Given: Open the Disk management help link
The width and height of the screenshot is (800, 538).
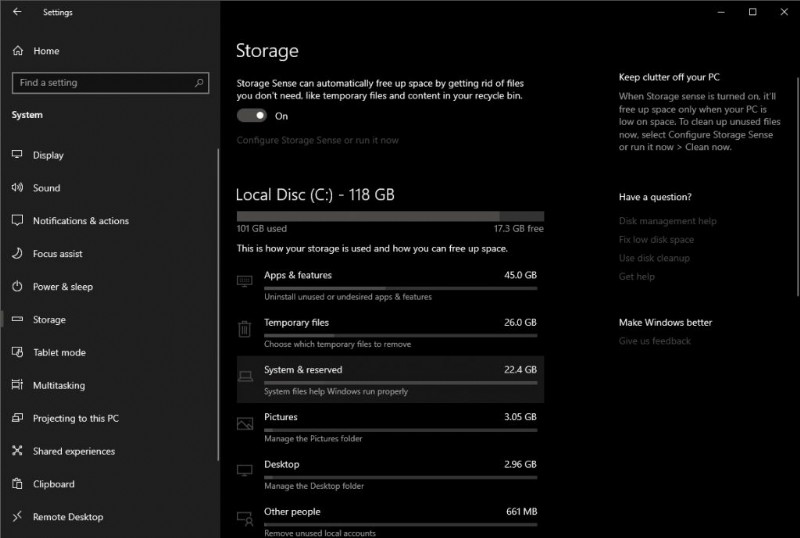Looking at the screenshot, I should [x=667, y=221].
